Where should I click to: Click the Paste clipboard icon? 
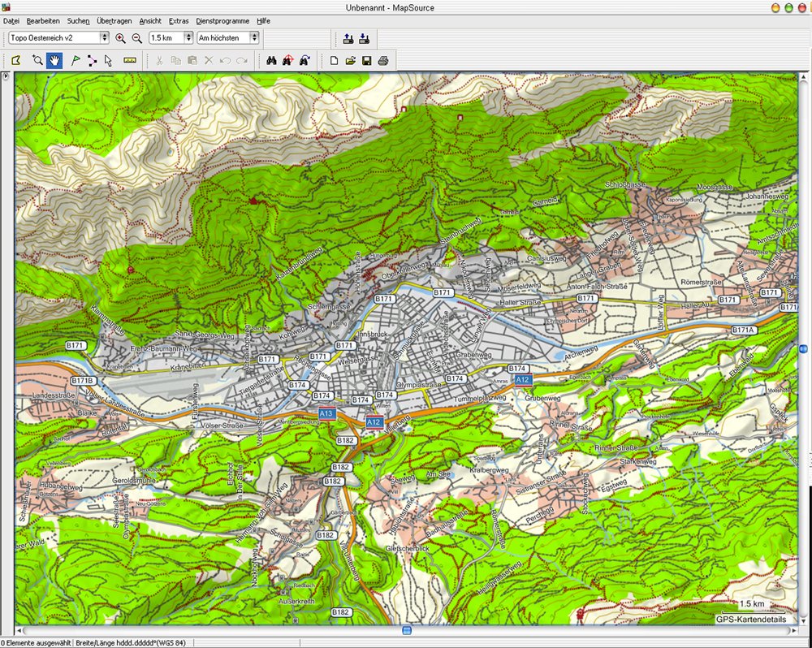pyautogui.click(x=192, y=61)
